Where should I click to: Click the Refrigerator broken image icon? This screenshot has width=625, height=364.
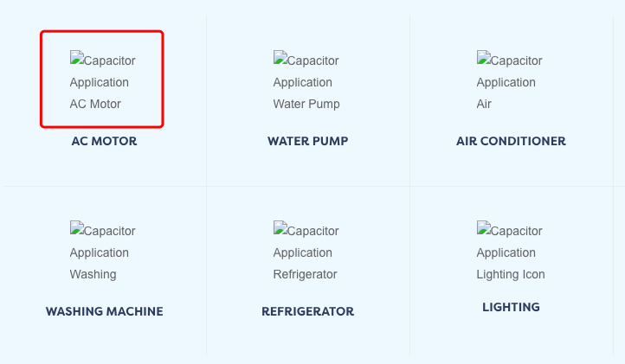[x=280, y=227]
